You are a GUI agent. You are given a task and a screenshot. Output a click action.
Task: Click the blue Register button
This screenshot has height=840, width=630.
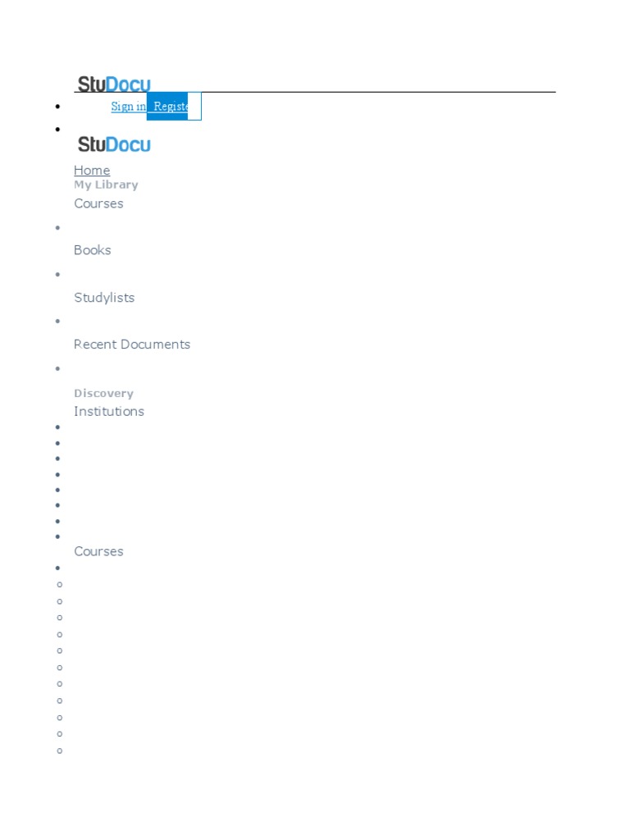(x=167, y=106)
